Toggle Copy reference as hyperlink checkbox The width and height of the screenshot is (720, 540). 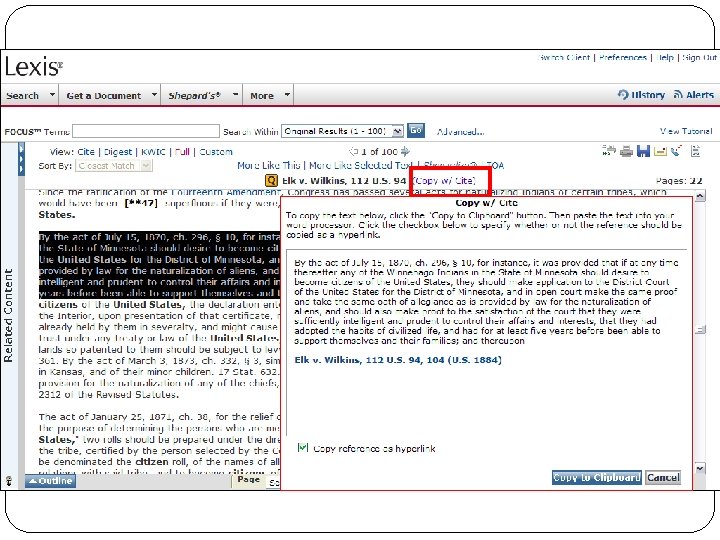click(x=303, y=447)
